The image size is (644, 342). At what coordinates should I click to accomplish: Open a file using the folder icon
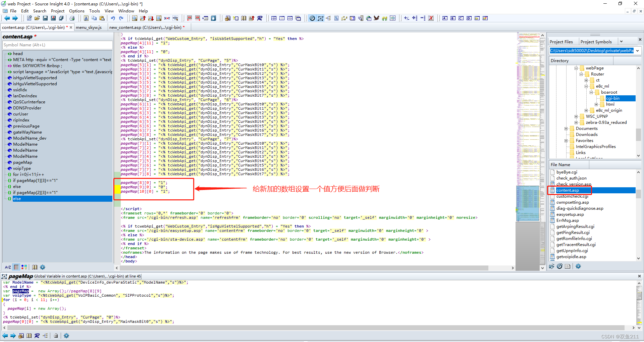coord(37,18)
